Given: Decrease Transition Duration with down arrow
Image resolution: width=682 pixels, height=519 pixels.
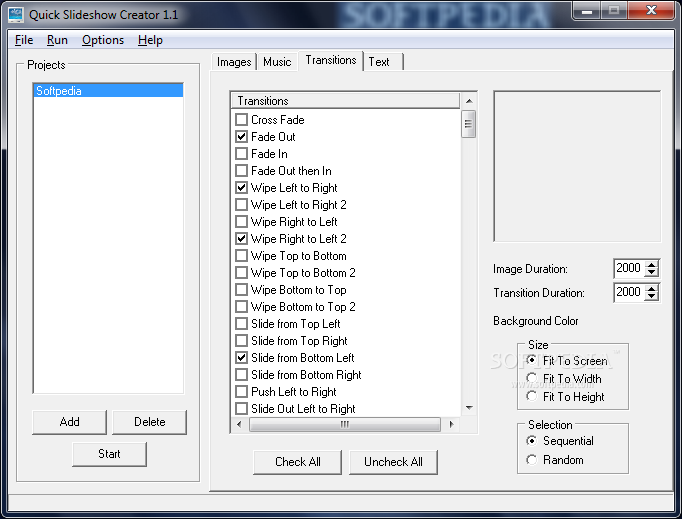Looking at the screenshot, I should point(652,297).
